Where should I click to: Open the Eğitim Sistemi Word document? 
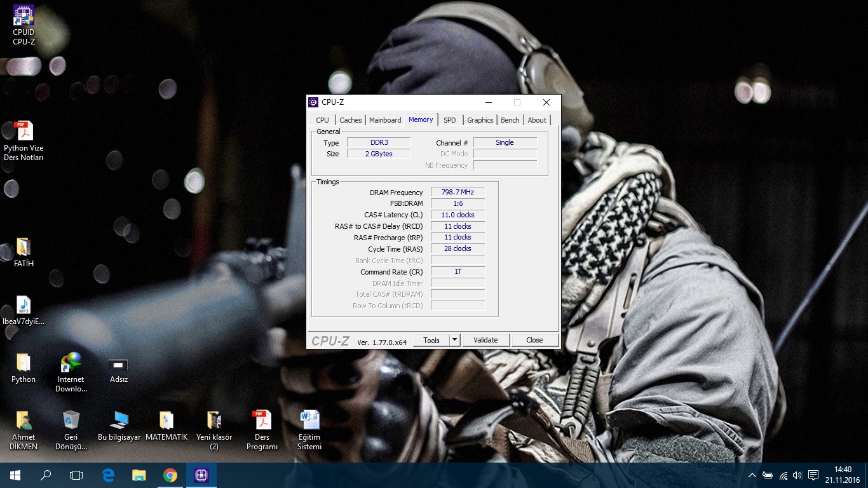pos(309,430)
